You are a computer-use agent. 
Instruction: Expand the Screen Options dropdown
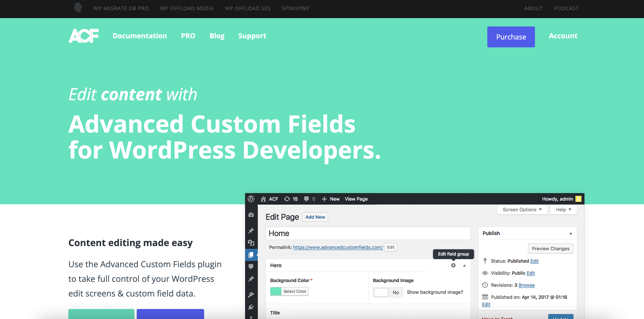click(x=522, y=210)
